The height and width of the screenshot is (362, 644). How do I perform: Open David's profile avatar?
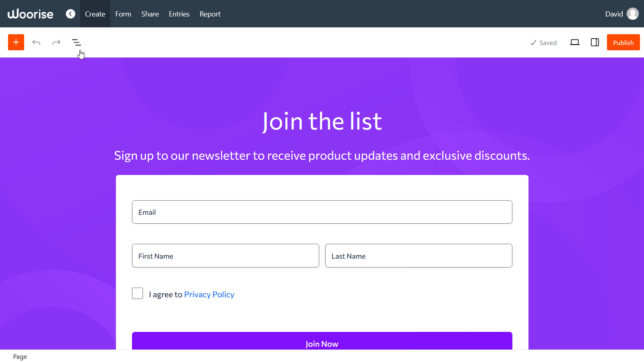pyautogui.click(x=633, y=13)
